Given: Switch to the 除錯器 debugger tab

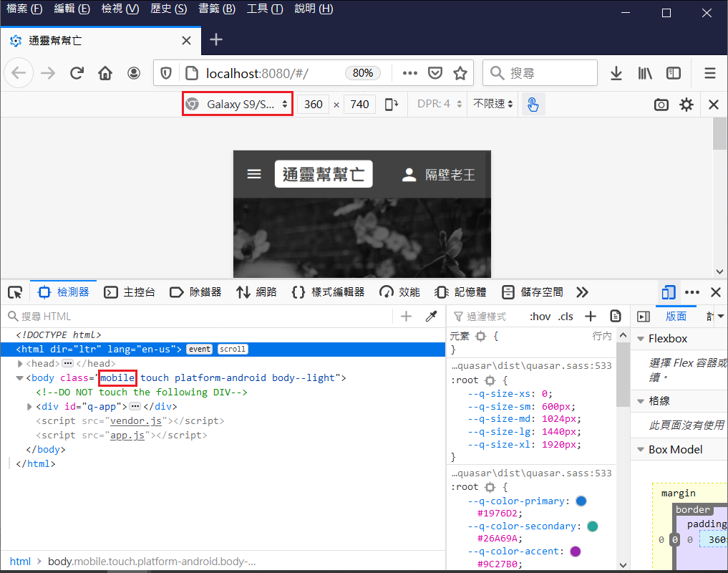Looking at the screenshot, I should 195,292.
